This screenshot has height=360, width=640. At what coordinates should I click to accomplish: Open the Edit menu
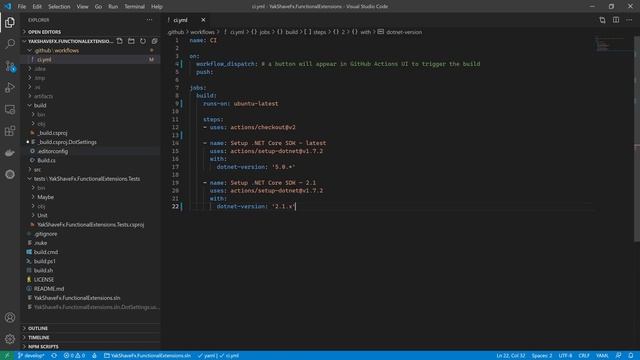37,7
